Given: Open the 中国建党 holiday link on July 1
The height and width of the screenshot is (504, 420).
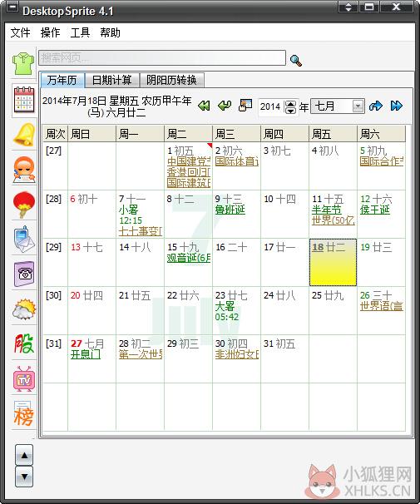Looking at the screenshot, I should (x=189, y=161).
